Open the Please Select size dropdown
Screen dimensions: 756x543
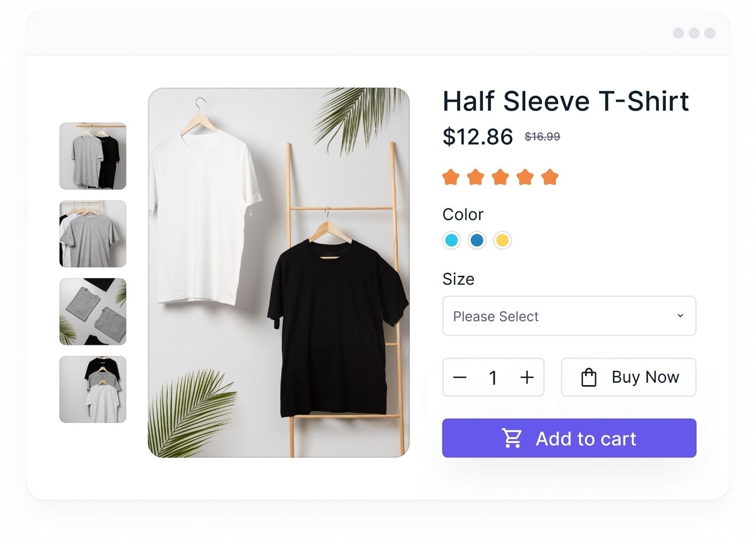pos(569,316)
